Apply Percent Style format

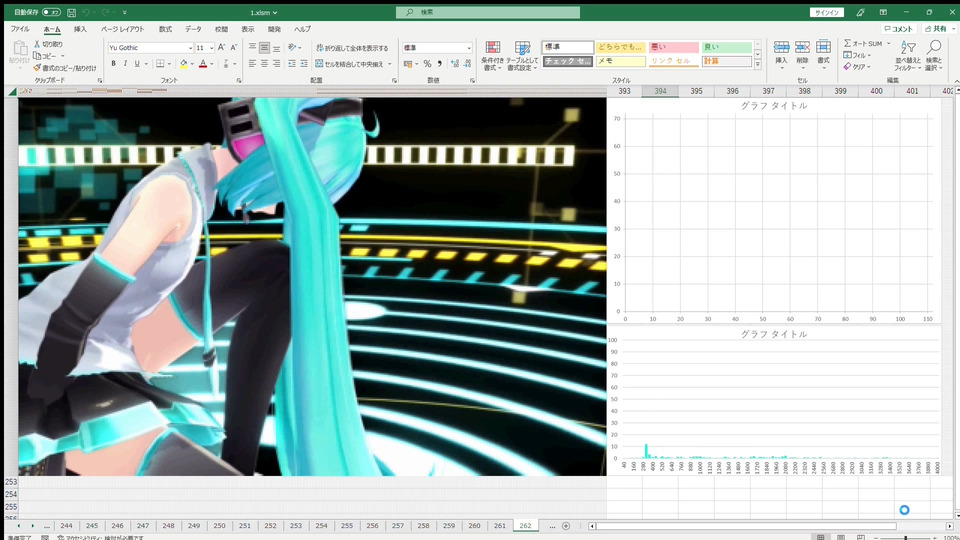(427, 64)
